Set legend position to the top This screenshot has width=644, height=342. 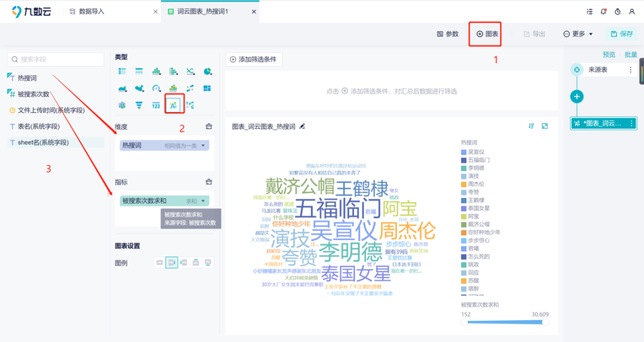pos(196,263)
